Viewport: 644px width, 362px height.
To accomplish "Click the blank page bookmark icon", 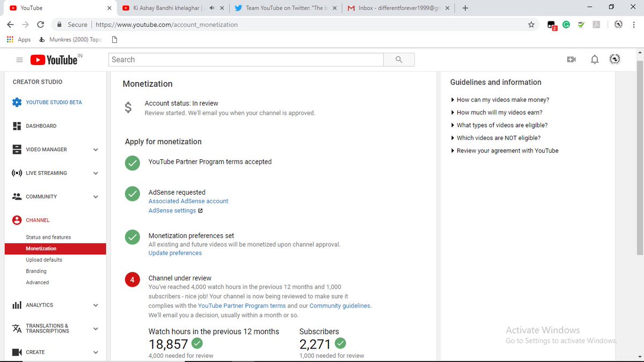I will (114, 40).
